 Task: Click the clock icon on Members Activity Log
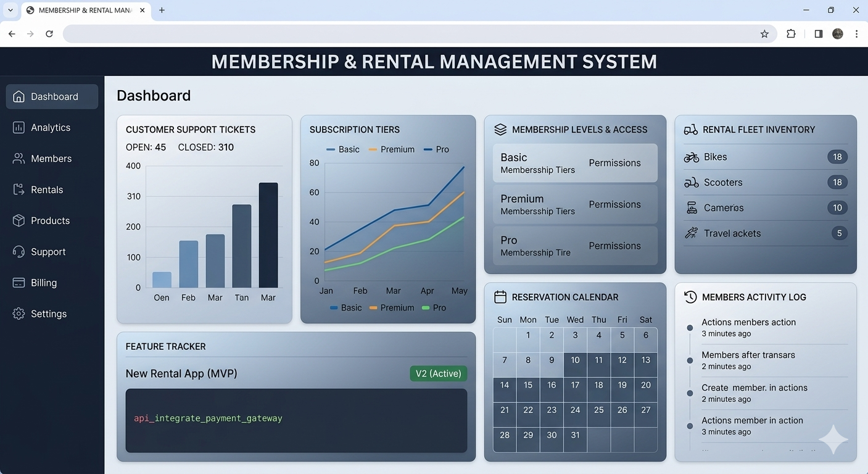(690, 297)
